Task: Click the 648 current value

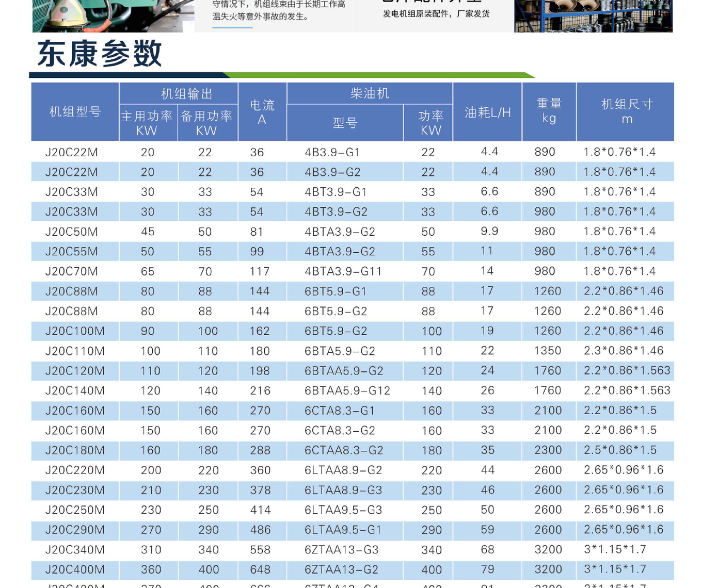Action: (260, 570)
